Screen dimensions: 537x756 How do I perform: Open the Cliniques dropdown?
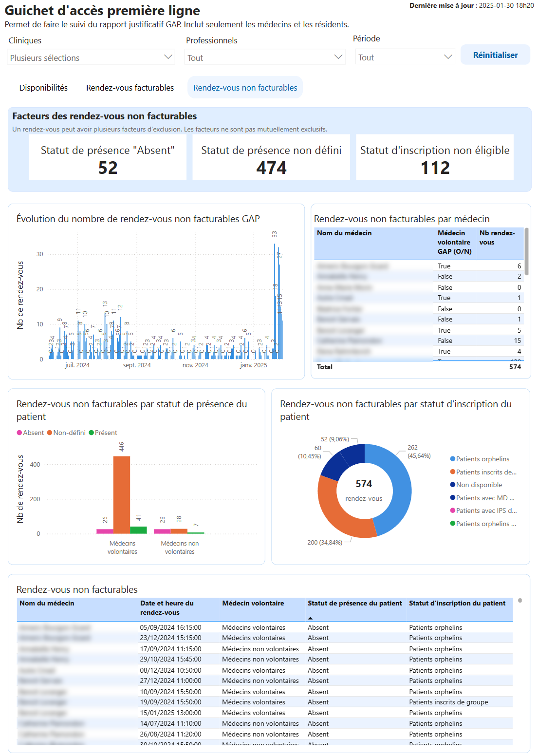point(91,57)
